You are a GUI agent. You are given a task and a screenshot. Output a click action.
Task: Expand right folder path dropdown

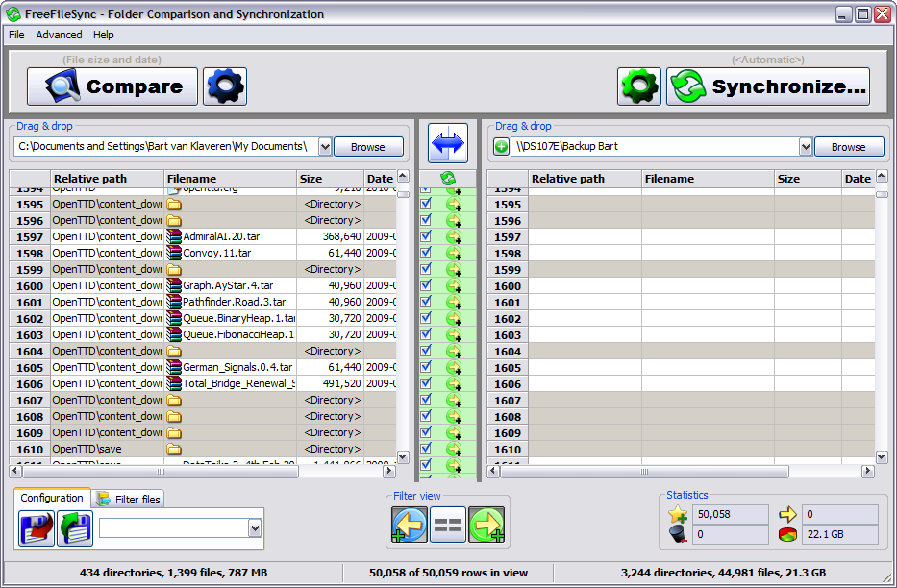coord(806,147)
